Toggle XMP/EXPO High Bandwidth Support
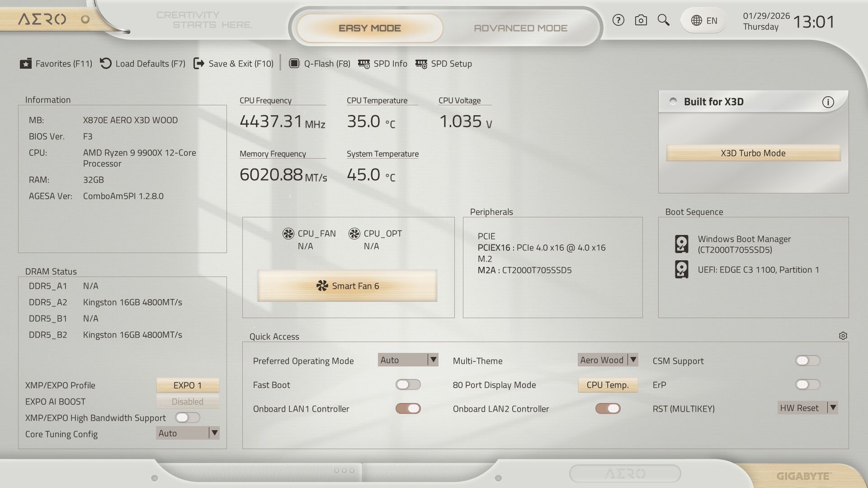Image resolution: width=868 pixels, height=488 pixels. click(x=188, y=418)
